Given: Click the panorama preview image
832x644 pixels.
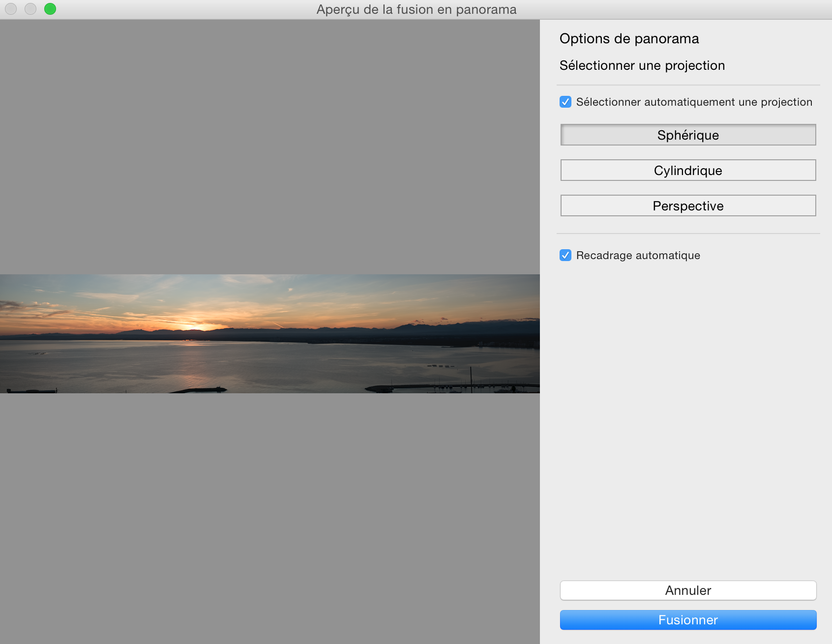Looking at the screenshot, I should (269, 333).
